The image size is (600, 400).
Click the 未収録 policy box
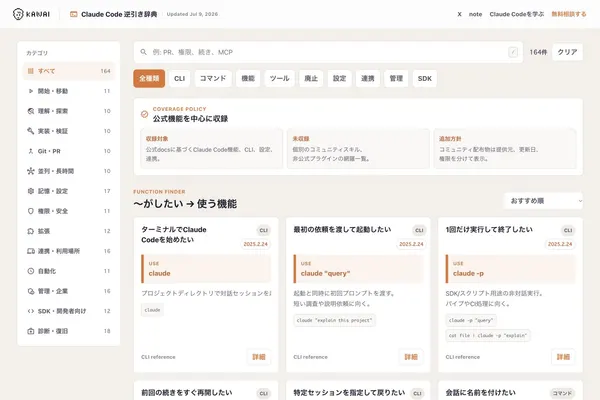(358, 149)
